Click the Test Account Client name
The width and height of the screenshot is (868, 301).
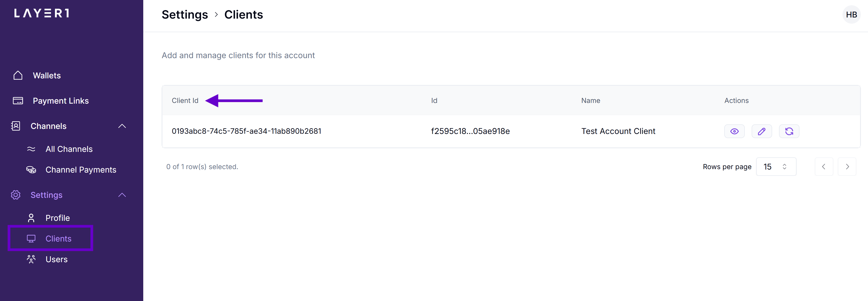pos(618,131)
